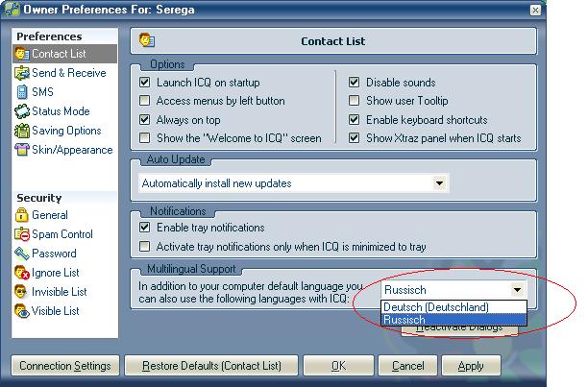Toggle Enable tray notifications
588x387 pixels.
(x=144, y=227)
